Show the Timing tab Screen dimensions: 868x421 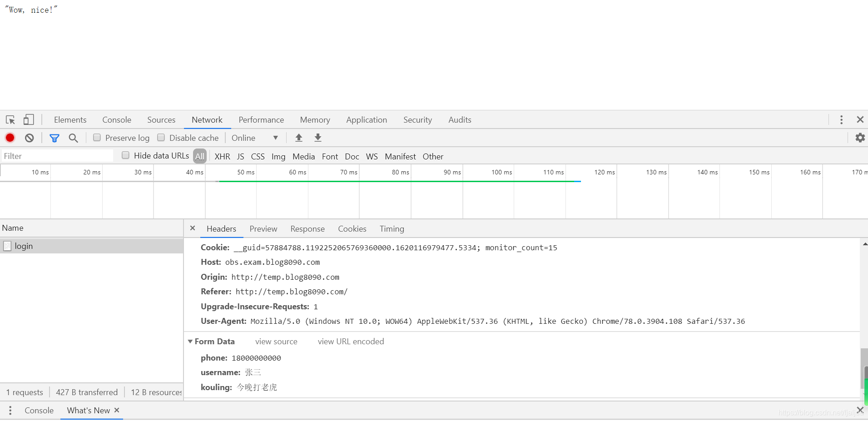pyautogui.click(x=392, y=229)
